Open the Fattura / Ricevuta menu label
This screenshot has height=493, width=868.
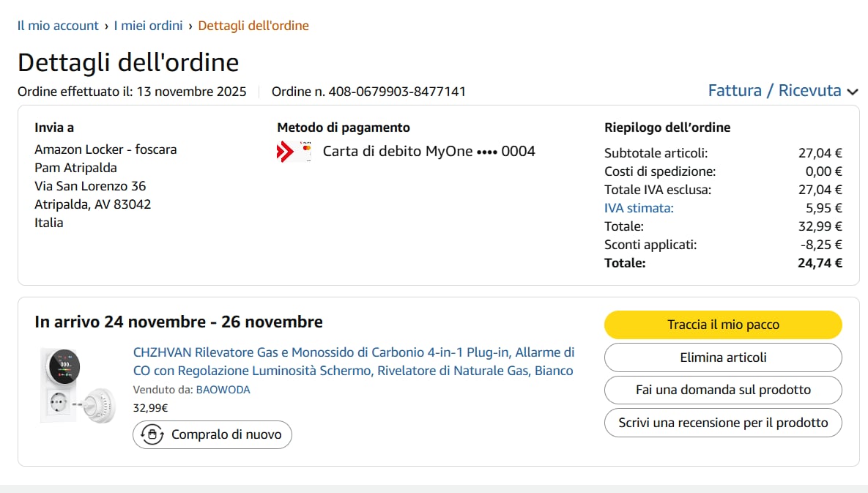(x=774, y=91)
